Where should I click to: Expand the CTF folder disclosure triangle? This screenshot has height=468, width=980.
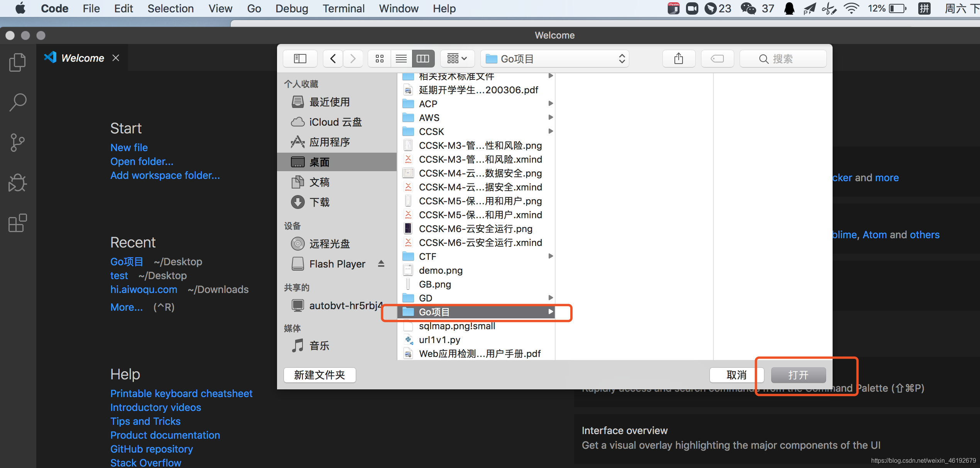(x=549, y=256)
